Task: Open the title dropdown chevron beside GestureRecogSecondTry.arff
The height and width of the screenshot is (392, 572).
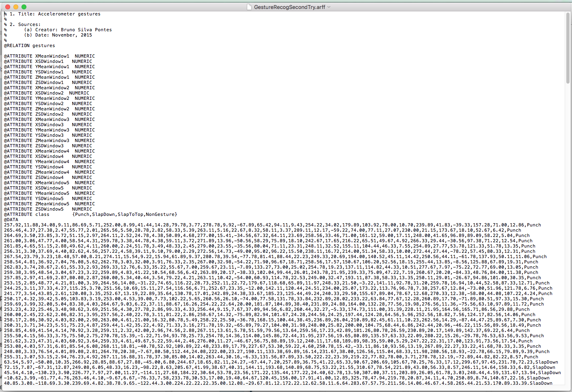Action: pos(329,7)
